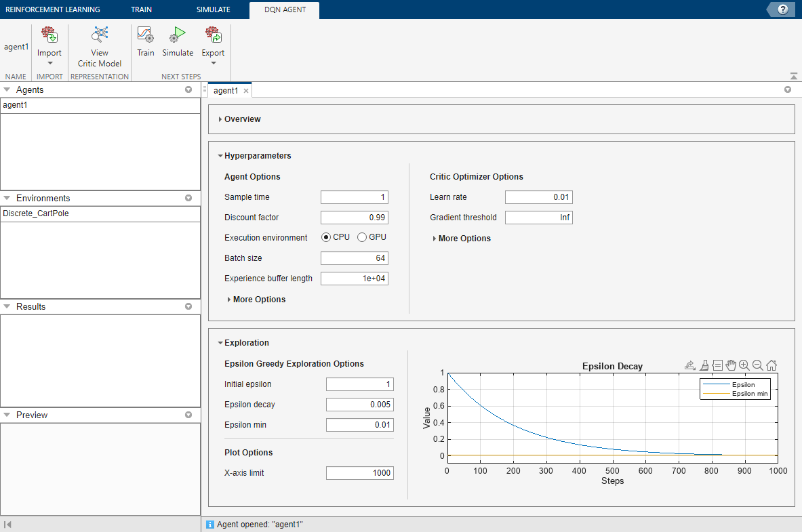Collapse the Agents panel
The width and height of the screenshot is (802, 532).
pyautogui.click(x=7, y=89)
